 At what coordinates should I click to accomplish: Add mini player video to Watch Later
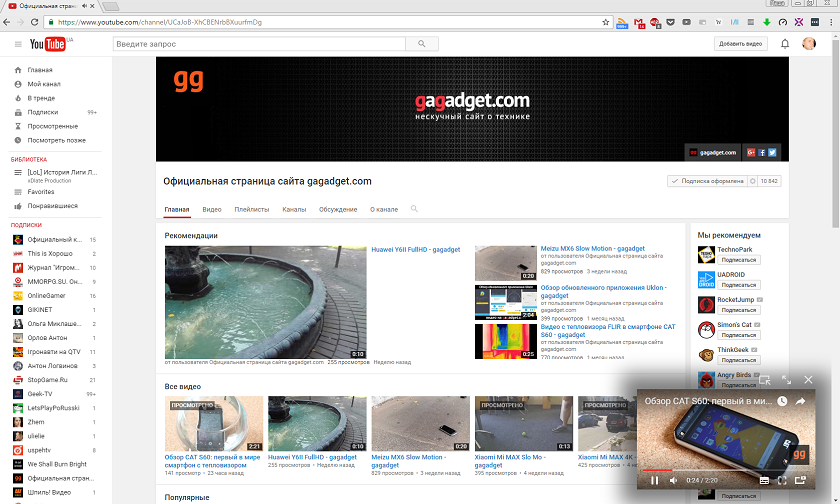782,401
